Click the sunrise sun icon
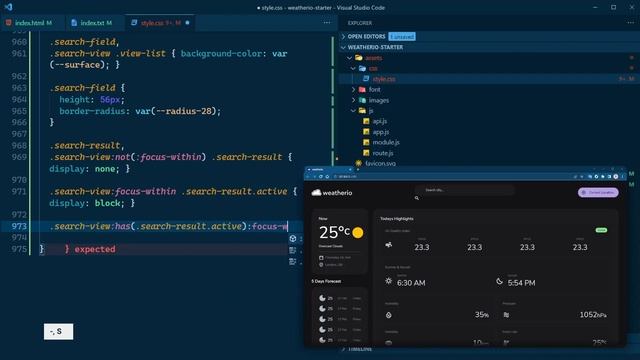This screenshot has height=360, width=640. coord(389,281)
